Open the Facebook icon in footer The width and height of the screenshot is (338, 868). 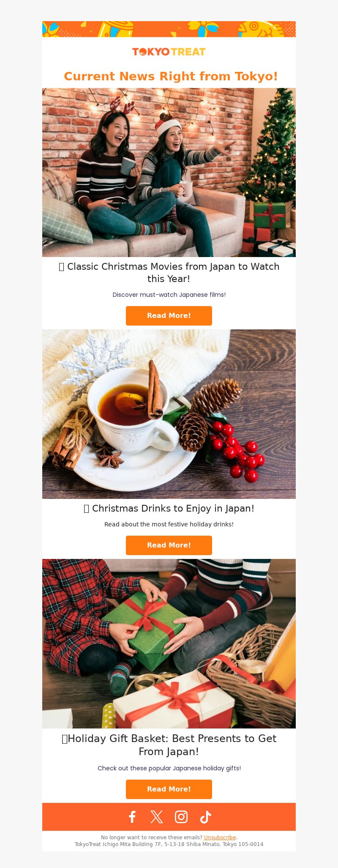132,817
